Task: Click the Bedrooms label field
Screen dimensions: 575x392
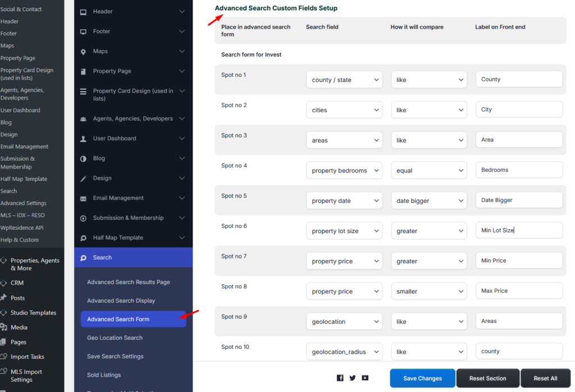Action: pos(519,170)
